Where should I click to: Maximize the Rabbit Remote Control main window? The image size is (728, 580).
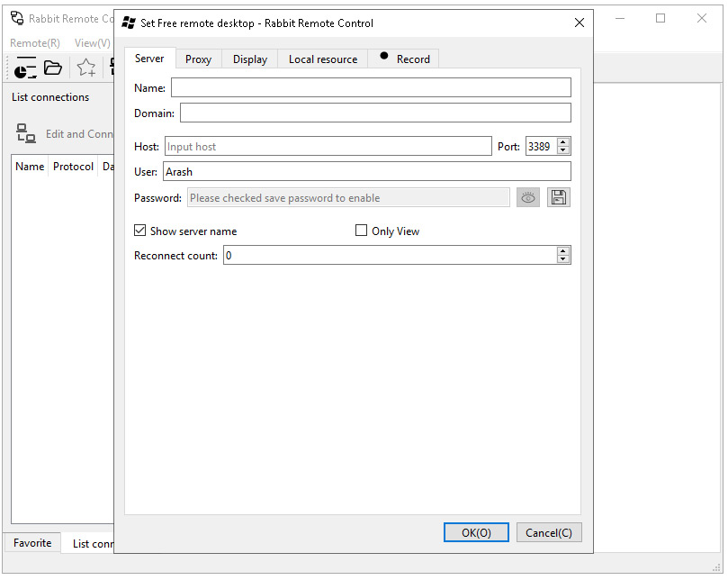tap(661, 18)
